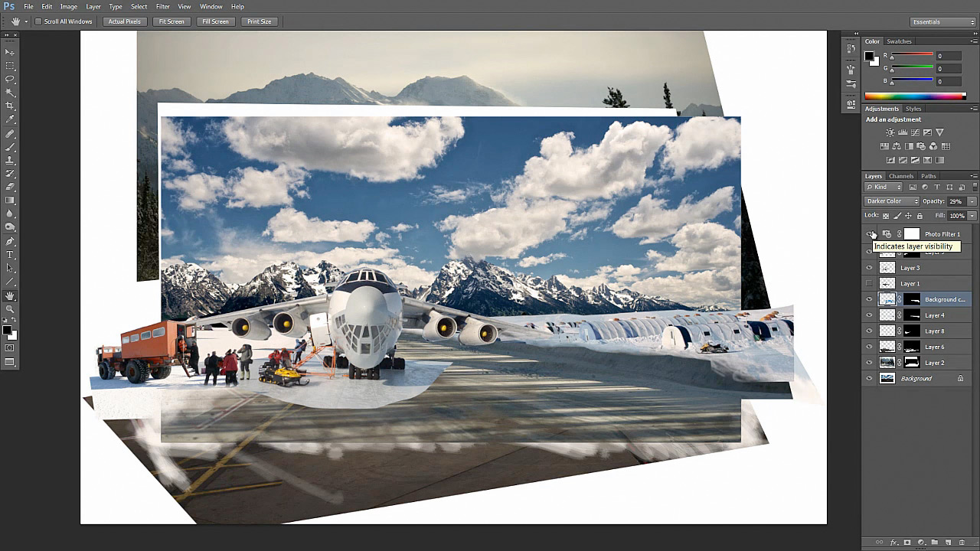Click the delete layer trash icon
980x551 pixels.
962,542
